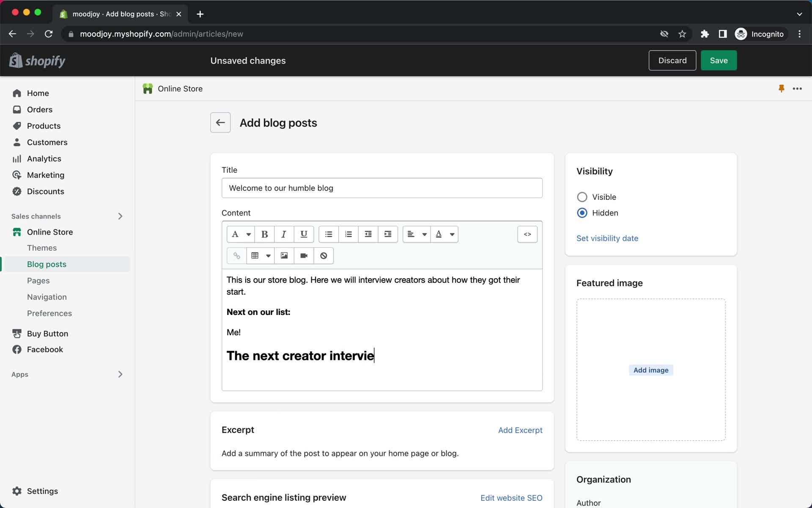Open the browser side panel
This screenshot has width=812, height=508.
click(x=723, y=34)
